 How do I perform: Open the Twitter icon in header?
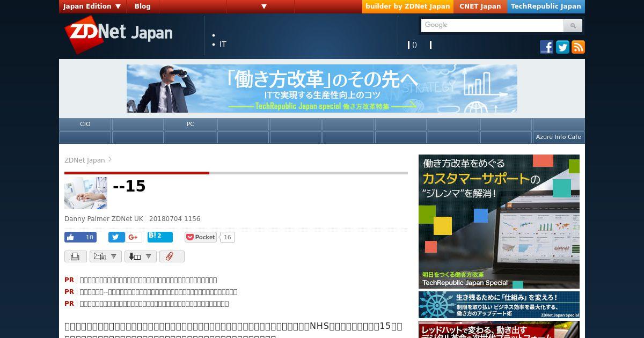tap(562, 47)
